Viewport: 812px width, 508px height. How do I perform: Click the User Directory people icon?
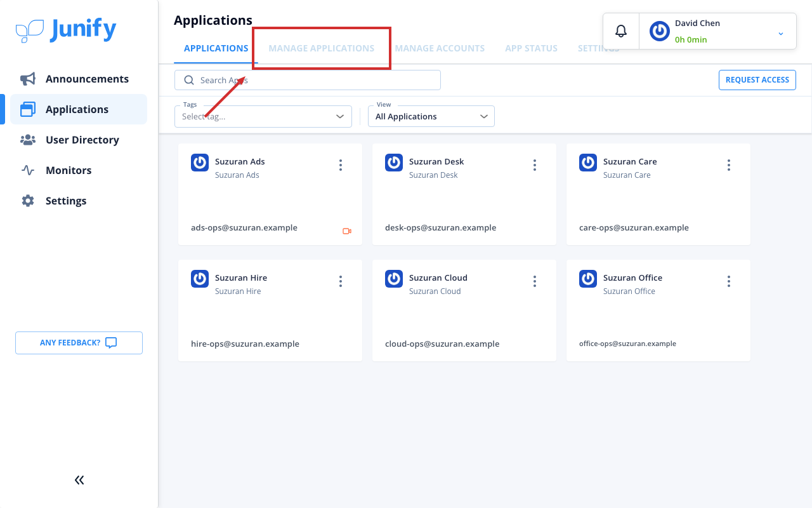[x=28, y=140]
